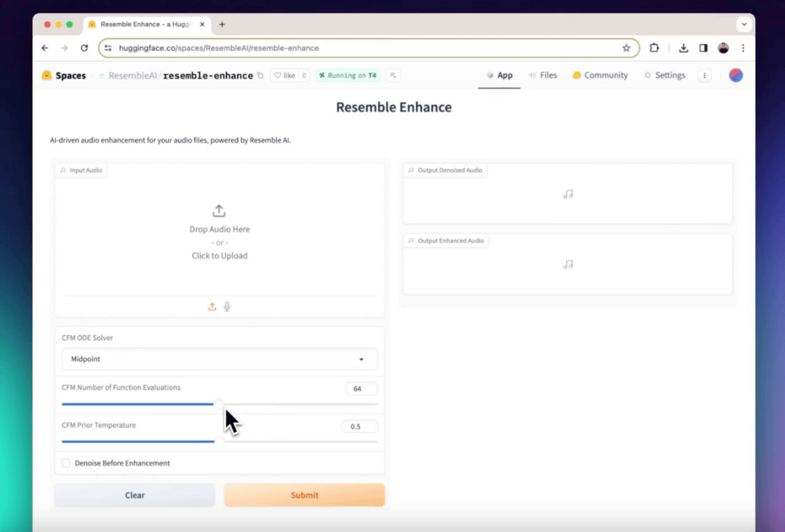Open the Settings tab

tap(665, 75)
